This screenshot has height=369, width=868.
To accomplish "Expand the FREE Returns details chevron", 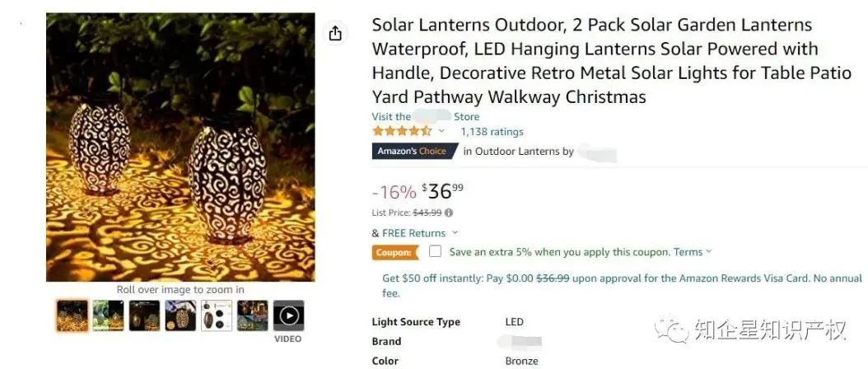I will [455, 233].
